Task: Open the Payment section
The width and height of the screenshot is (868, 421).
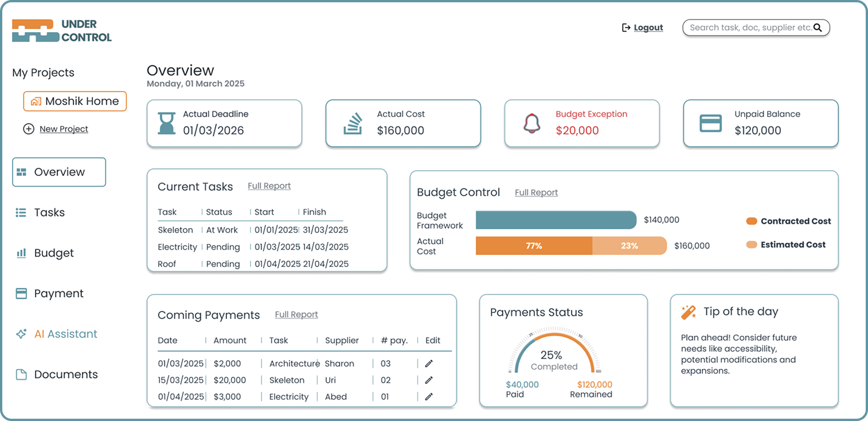Action: coord(58,293)
